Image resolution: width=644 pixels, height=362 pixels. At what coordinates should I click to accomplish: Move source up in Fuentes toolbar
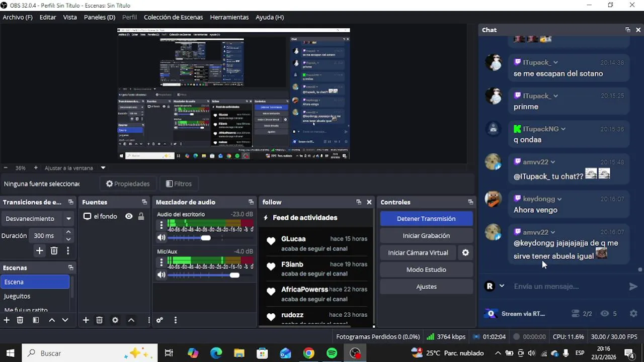[x=131, y=320]
